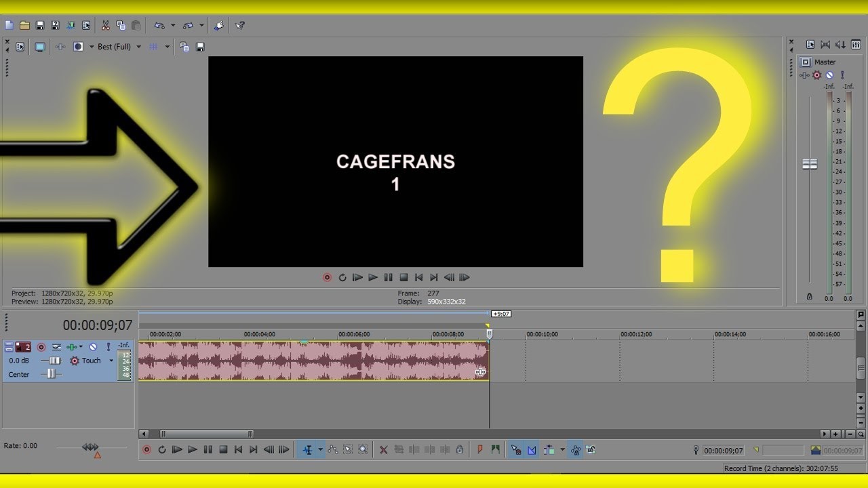Arm track 2 for recording
Image resolution: width=868 pixels, height=488 pixels.
pyautogui.click(x=41, y=347)
